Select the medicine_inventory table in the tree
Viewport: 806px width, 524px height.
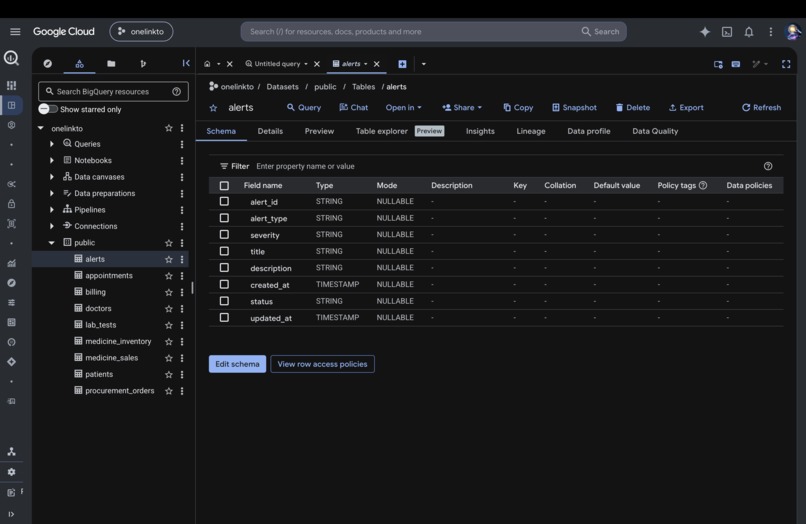pyautogui.click(x=118, y=341)
